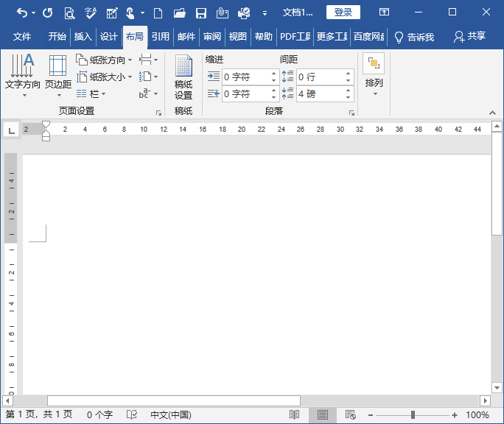Click the 页边距 margins icon
504x424 pixels.
pos(58,72)
